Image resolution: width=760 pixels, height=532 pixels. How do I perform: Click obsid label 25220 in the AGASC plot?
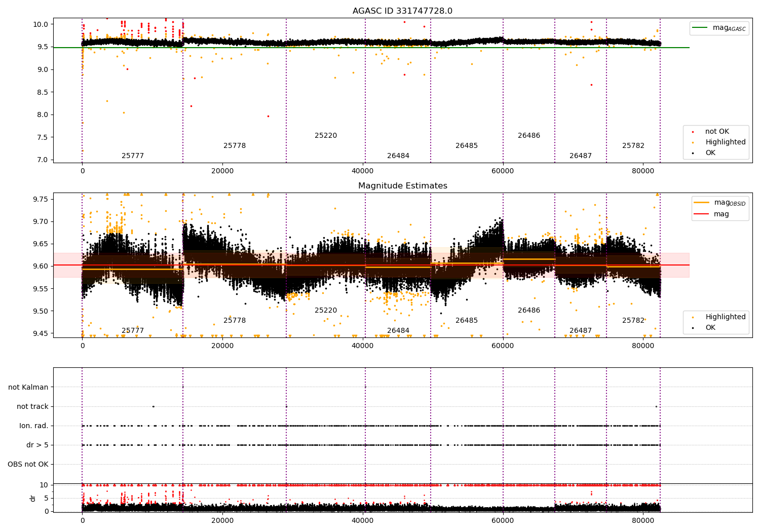point(326,136)
